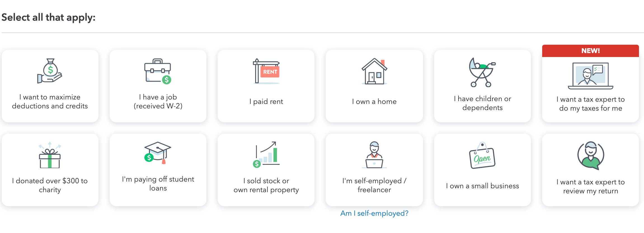Screen dimensions: 644x233
Task: Click the Open sign icon
Action: point(482,155)
